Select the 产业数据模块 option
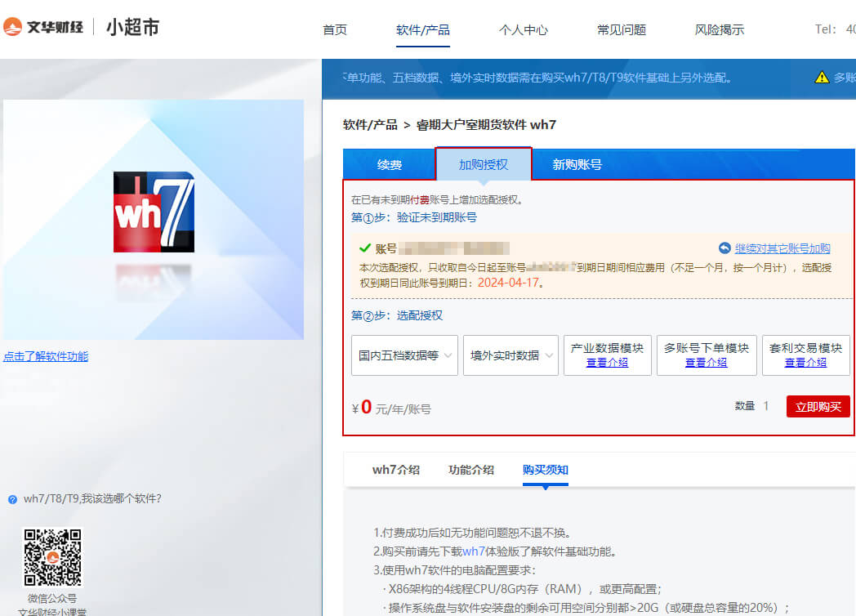The height and width of the screenshot is (616, 856). pyautogui.click(x=607, y=355)
